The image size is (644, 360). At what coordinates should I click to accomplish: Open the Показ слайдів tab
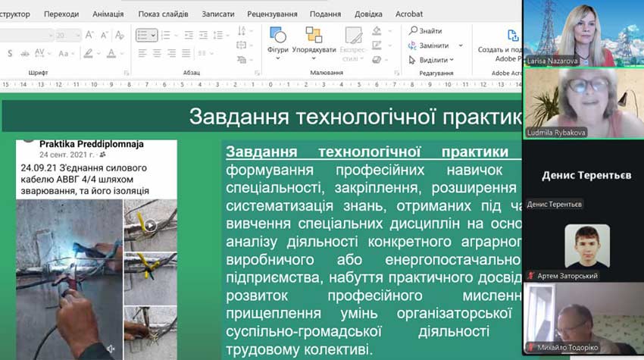[x=163, y=14]
